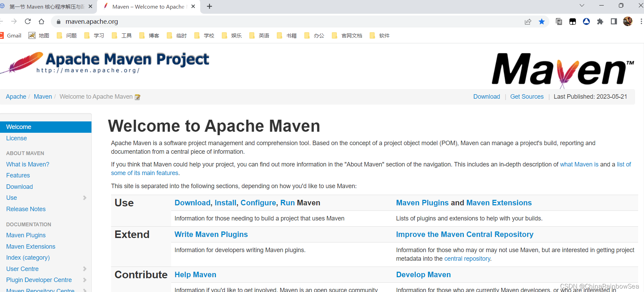
Task: Open the browser three-dot menu
Action: click(x=641, y=22)
